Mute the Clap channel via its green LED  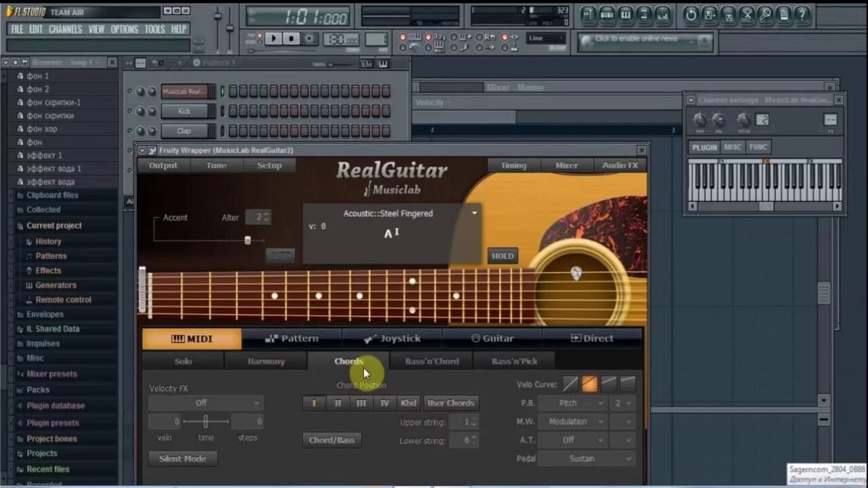tap(130, 131)
